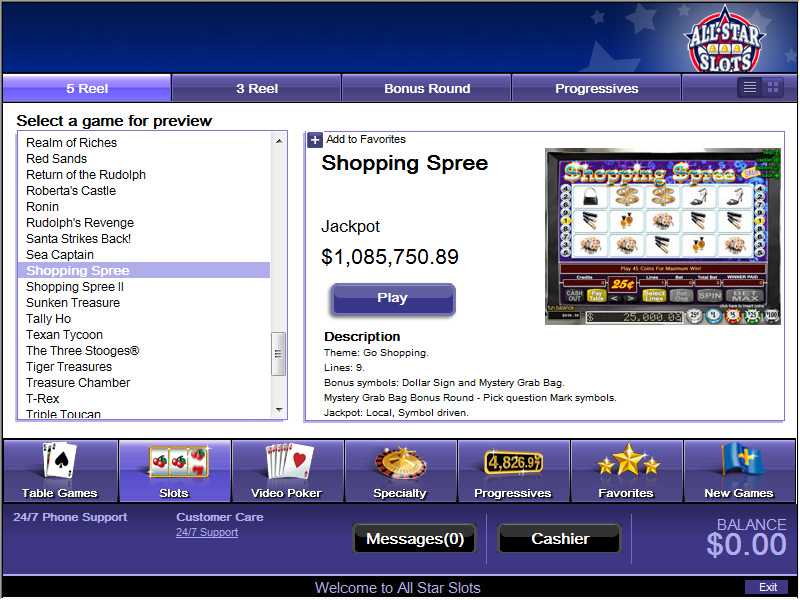Open the Bonus Round tab

tap(426, 88)
